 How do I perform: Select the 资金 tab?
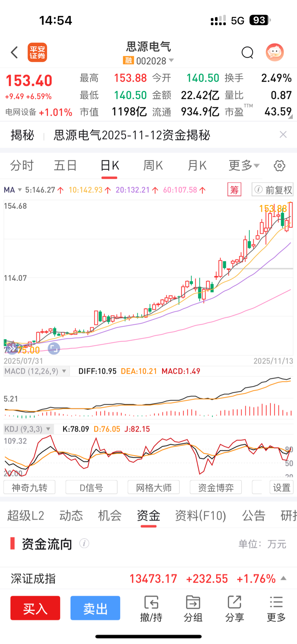(148, 516)
